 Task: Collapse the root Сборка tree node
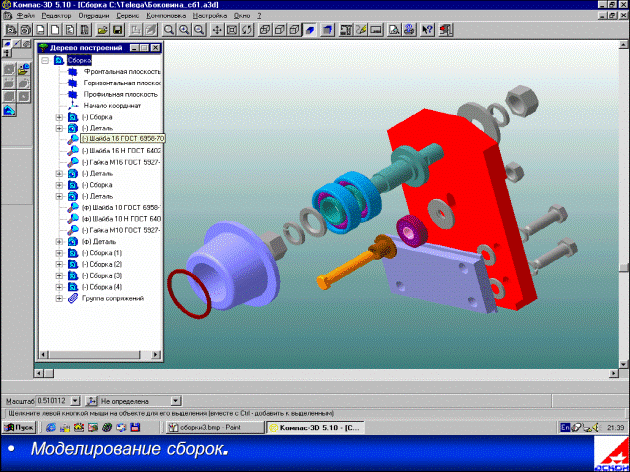pyautogui.click(x=45, y=60)
